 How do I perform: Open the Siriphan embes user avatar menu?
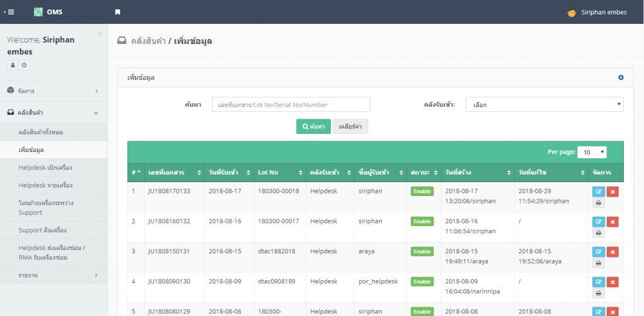(x=571, y=13)
